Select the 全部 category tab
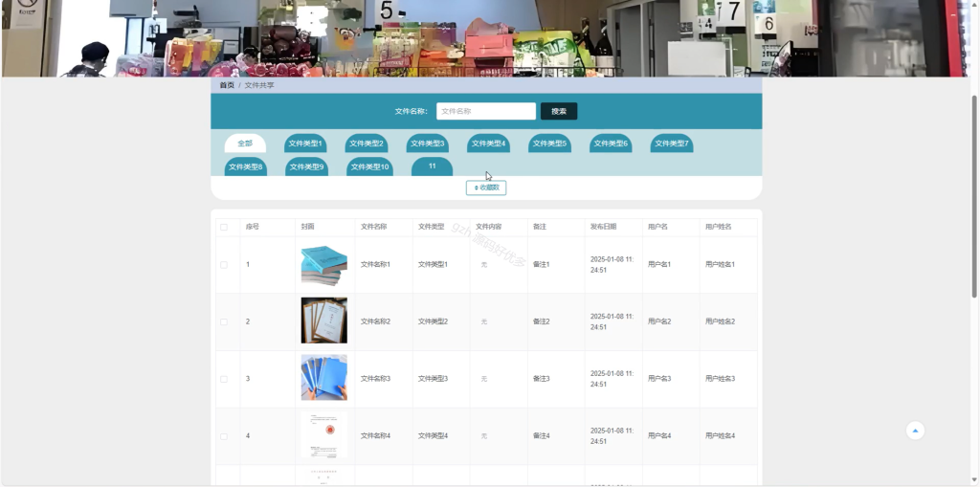 [245, 144]
